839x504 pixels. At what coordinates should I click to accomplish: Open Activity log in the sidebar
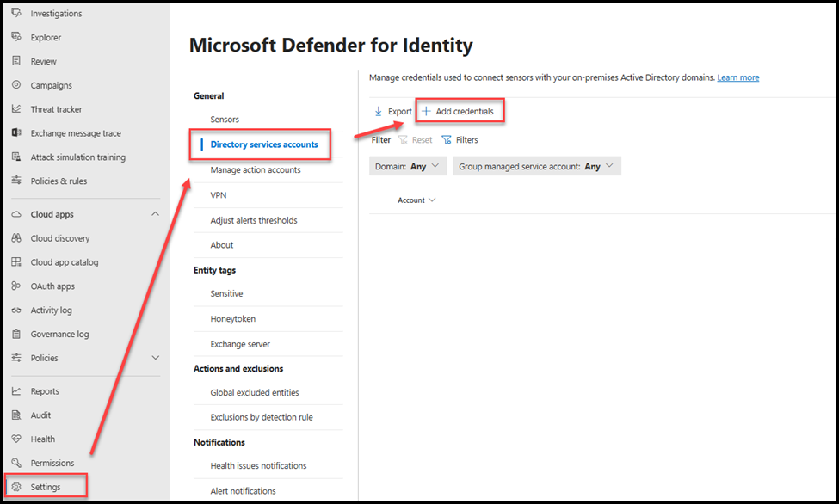(52, 310)
